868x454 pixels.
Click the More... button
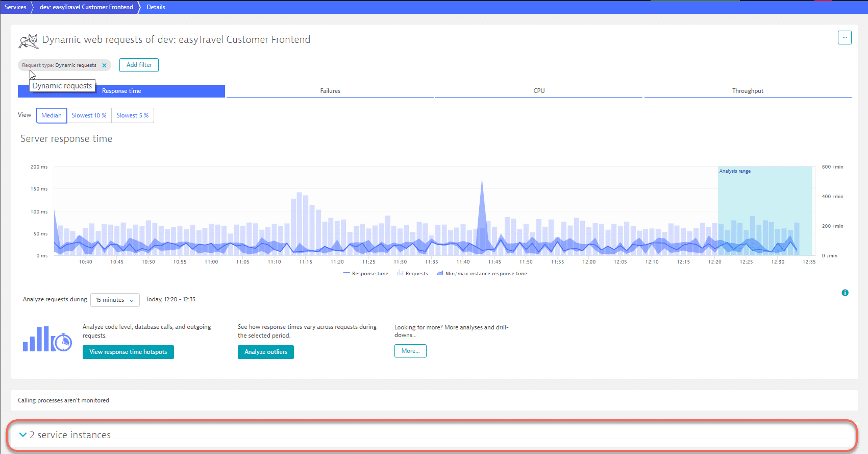pyautogui.click(x=410, y=351)
